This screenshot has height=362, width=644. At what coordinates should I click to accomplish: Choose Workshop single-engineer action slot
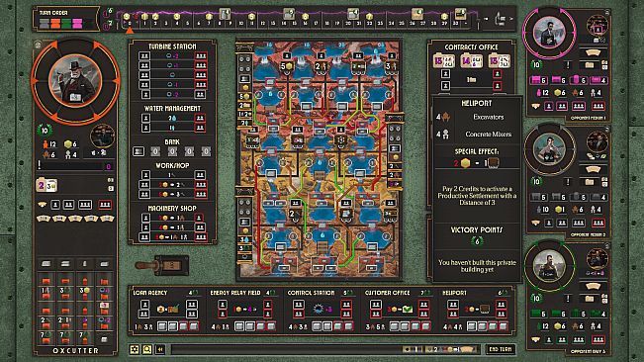click(x=145, y=175)
